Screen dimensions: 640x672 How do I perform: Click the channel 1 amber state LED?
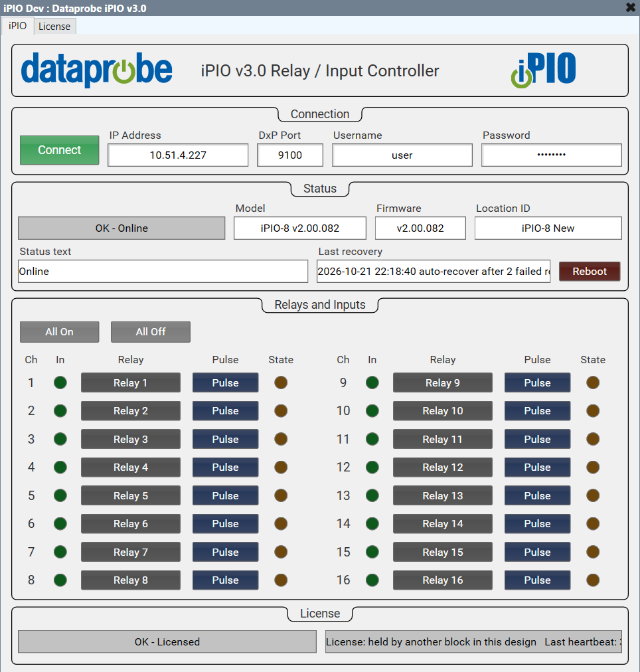click(x=281, y=382)
